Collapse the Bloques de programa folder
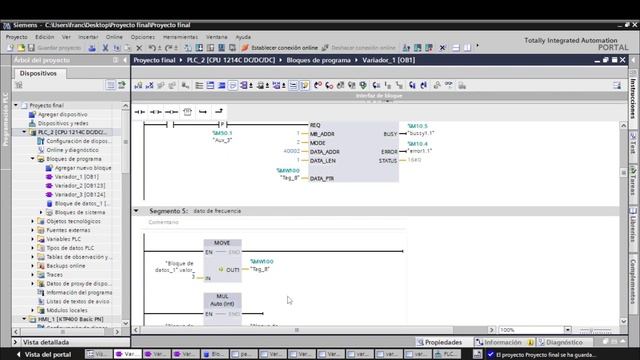 coord(33,159)
